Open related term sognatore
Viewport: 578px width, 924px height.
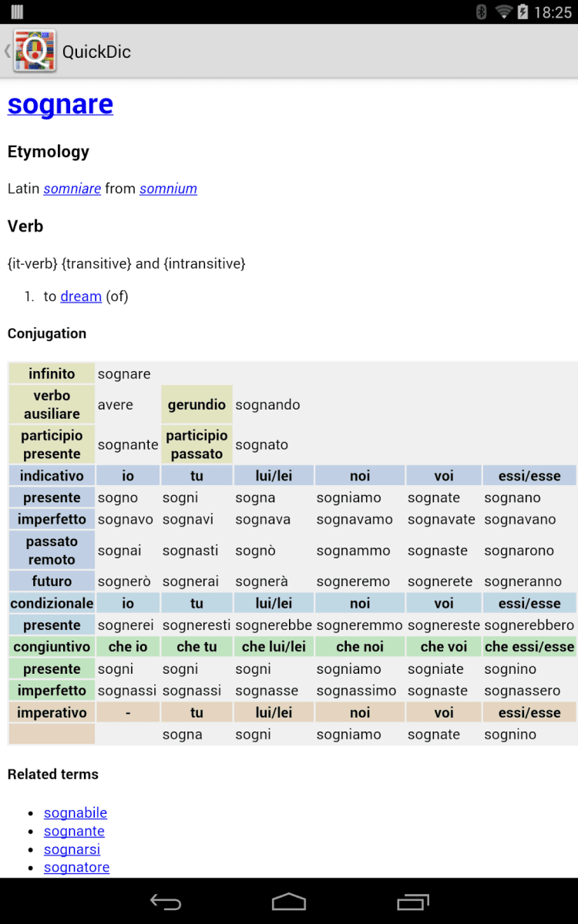coord(76,868)
